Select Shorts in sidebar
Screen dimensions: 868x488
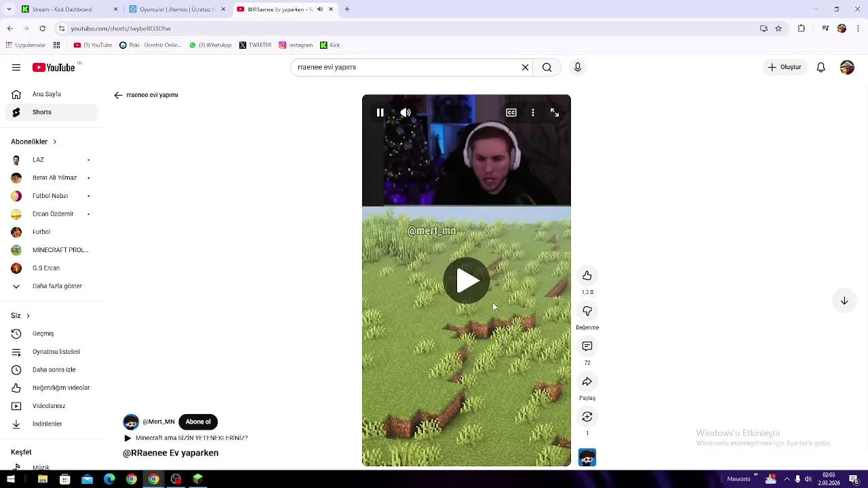point(52,113)
